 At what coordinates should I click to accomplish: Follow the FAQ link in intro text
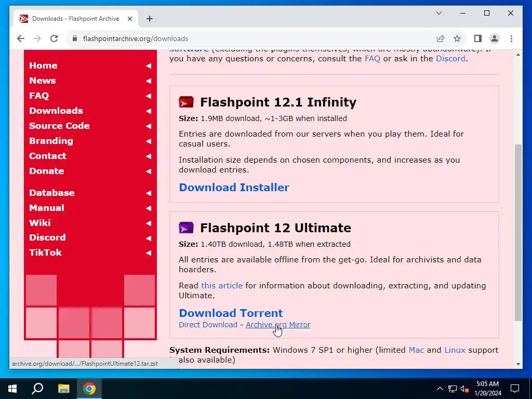pos(372,59)
